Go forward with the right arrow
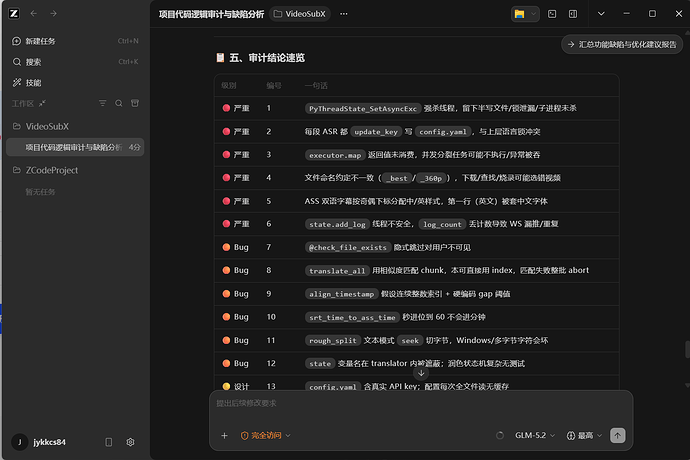 coord(53,14)
